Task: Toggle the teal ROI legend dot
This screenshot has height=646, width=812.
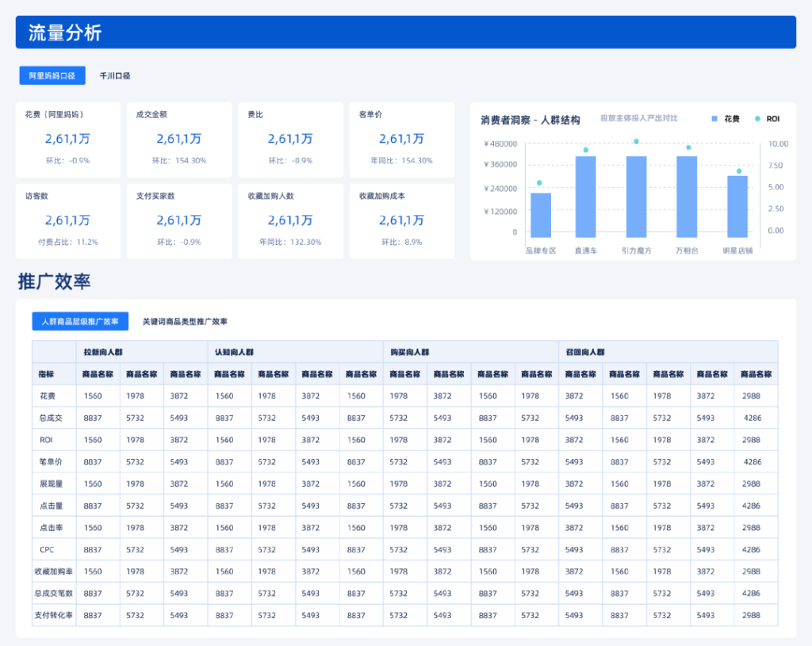Action: tap(757, 119)
